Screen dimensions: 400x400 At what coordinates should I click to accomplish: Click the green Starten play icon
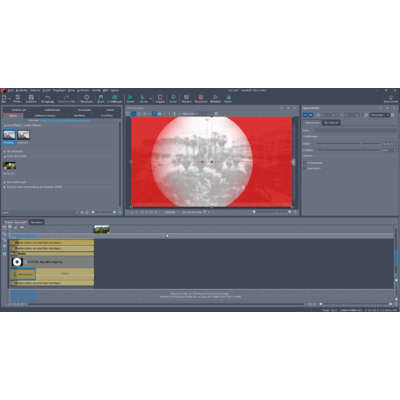tap(130, 98)
